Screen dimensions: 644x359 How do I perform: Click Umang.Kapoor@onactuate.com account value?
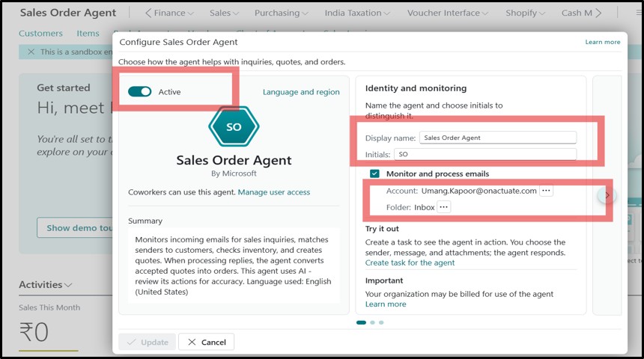(479, 191)
